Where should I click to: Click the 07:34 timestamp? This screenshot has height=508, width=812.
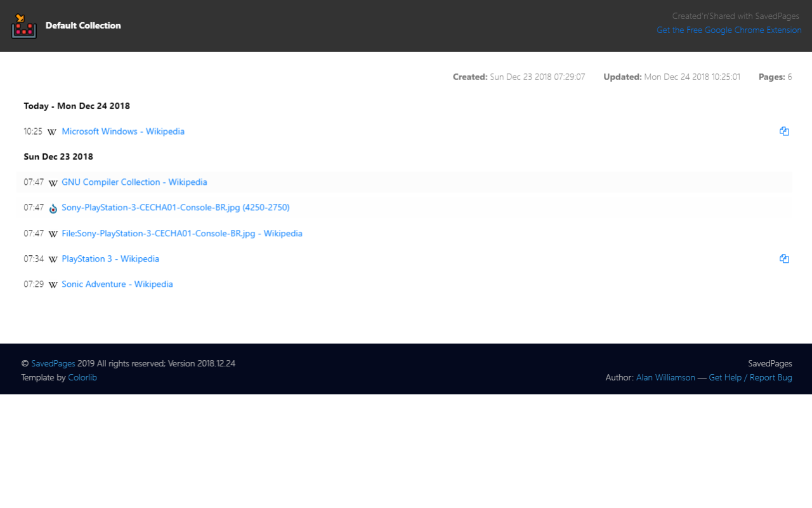coord(34,259)
